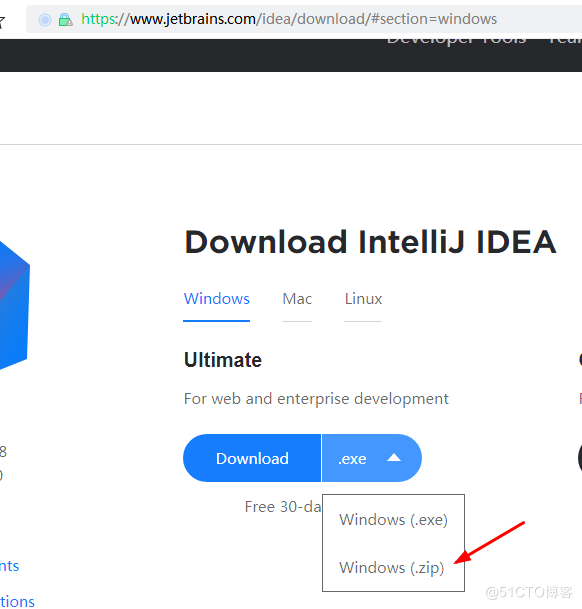
Task: Click the blue Download button for Ultimate
Action: click(252, 458)
